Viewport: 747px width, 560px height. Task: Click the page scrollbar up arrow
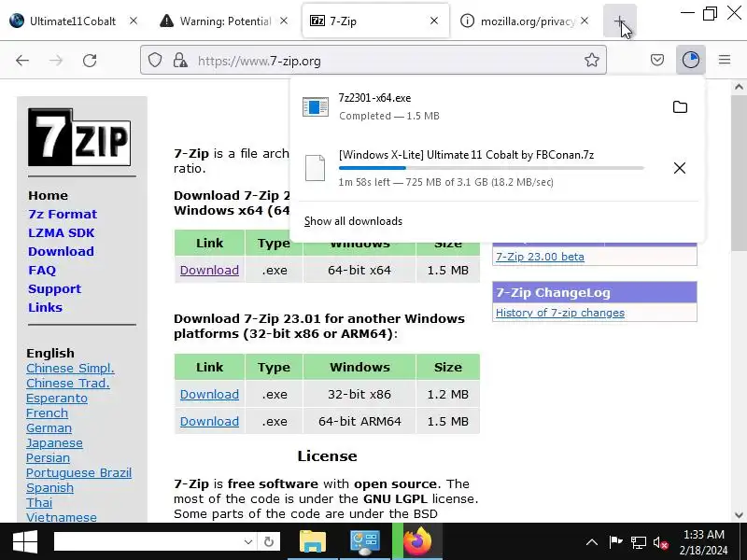coord(739,87)
